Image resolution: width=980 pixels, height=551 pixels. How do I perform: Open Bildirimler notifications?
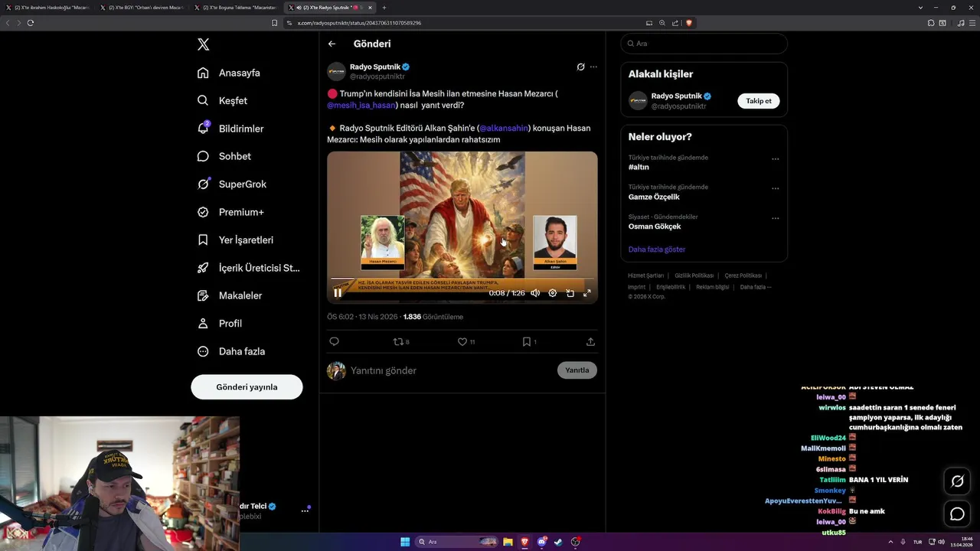(x=230, y=129)
